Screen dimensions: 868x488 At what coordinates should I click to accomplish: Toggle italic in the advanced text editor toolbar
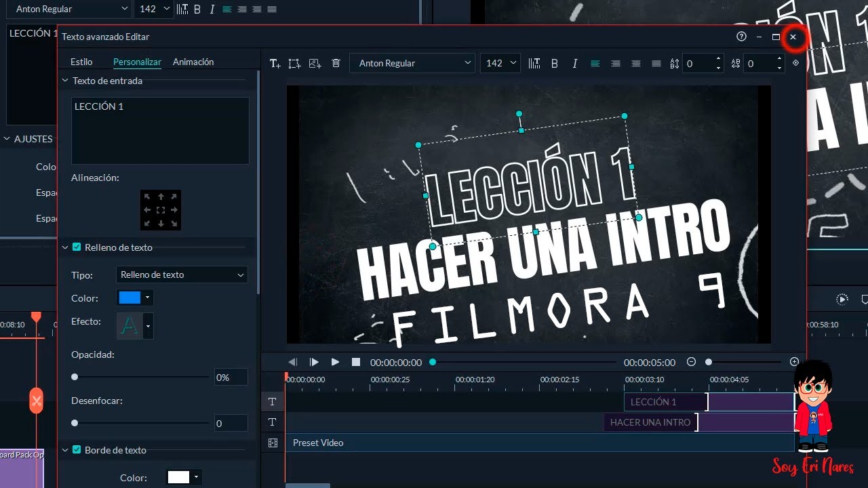click(575, 63)
